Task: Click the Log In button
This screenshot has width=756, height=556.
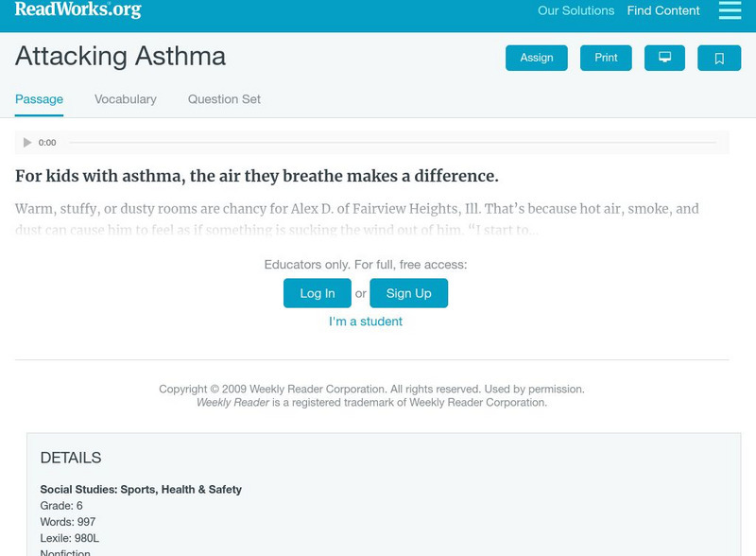Action: tap(317, 293)
